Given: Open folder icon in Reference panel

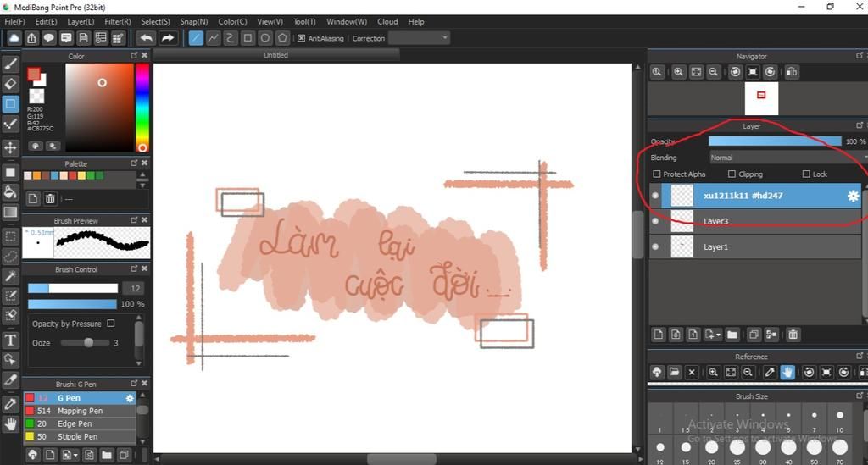Looking at the screenshot, I should (x=674, y=372).
